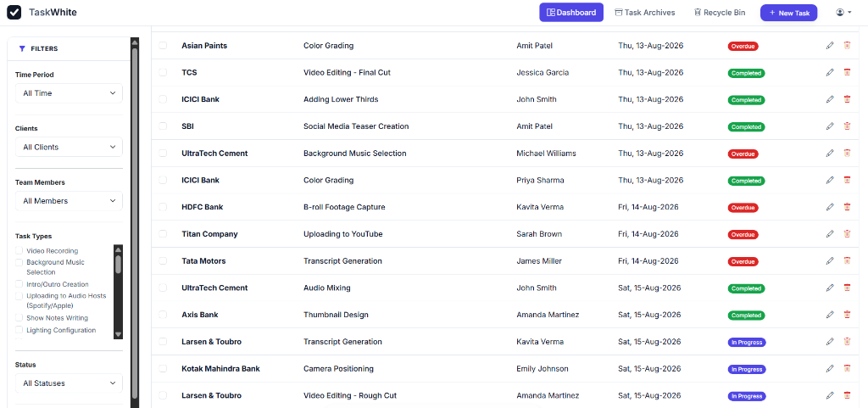The height and width of the screenshot is (408, 868).
Task: Edit the Tata Motors Transcript Generation task
Action: click(829, 260)
